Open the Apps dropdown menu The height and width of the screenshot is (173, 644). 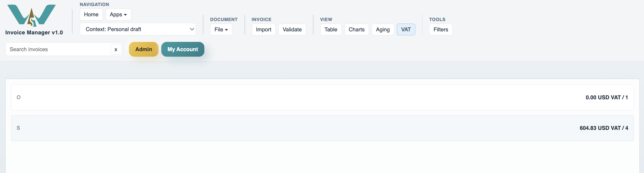click(118, 15)
